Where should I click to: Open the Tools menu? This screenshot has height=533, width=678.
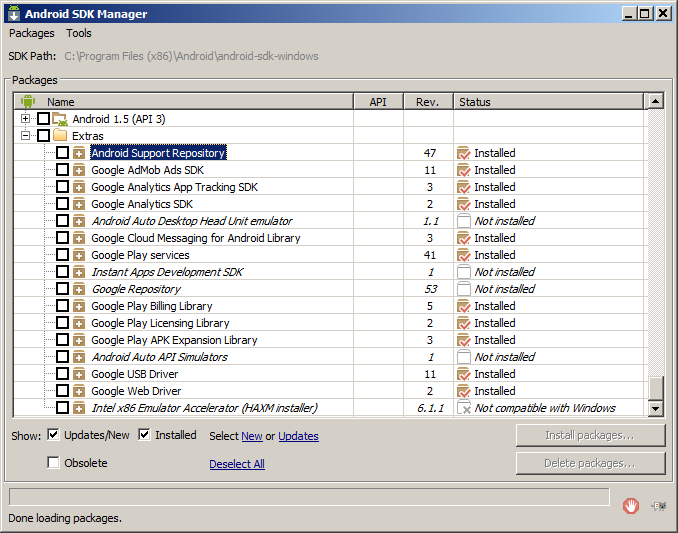tap(79, 33)
